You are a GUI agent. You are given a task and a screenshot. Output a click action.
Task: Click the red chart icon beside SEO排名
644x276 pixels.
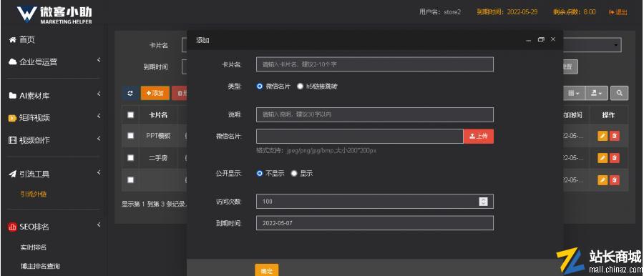click(13, 227)
